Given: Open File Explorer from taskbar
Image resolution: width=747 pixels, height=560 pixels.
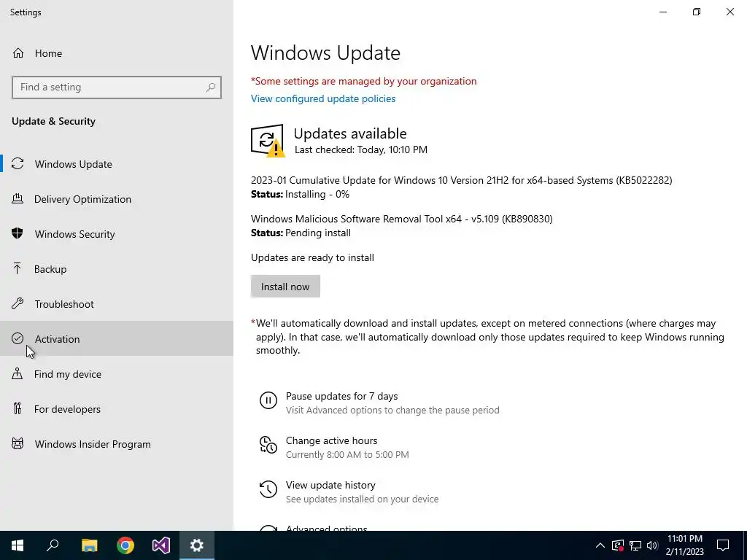Looking at the screenshot, I should [89, 545].
